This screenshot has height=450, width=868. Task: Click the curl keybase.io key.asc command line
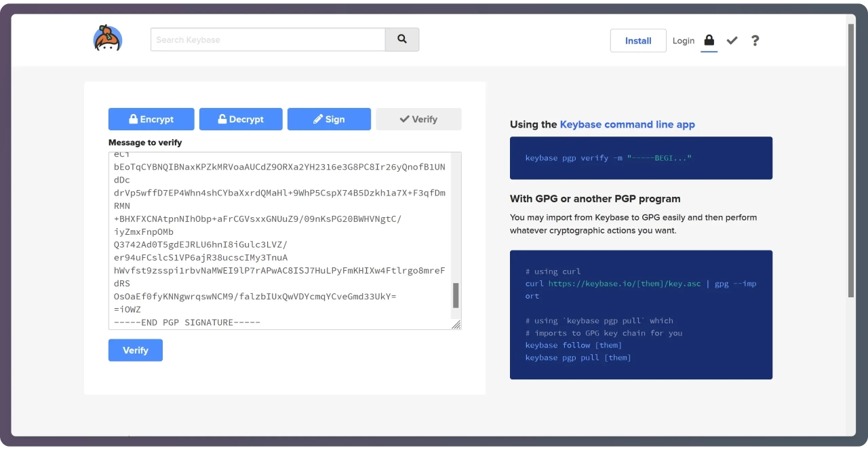point(641,289)
